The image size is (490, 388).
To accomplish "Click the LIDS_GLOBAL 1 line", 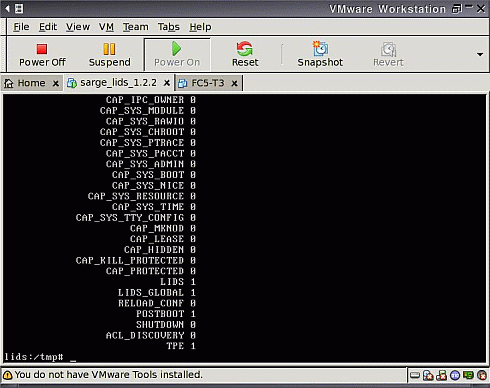I will pos(157,292).
